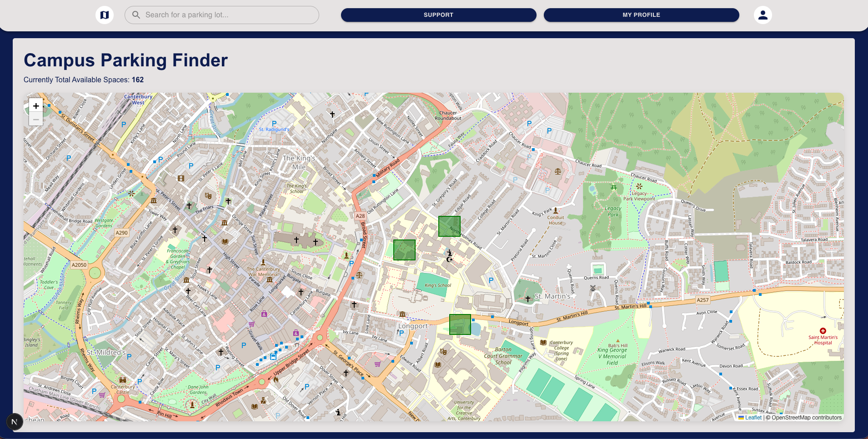This screenshot has height=439, width=868.
Task: Click the Canterbury War Memorial icon
Action: click(x=263, y=262)
